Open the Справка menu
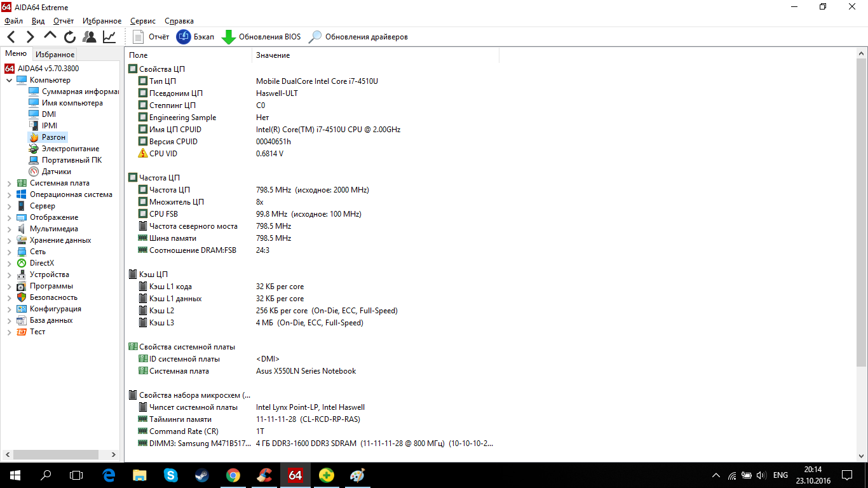Viewport: 868px width, 488px height. point(179,21)
